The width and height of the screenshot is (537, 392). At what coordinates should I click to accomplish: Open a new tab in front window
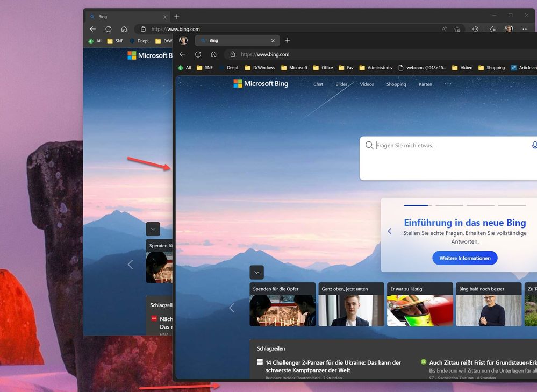coord(288,40)
